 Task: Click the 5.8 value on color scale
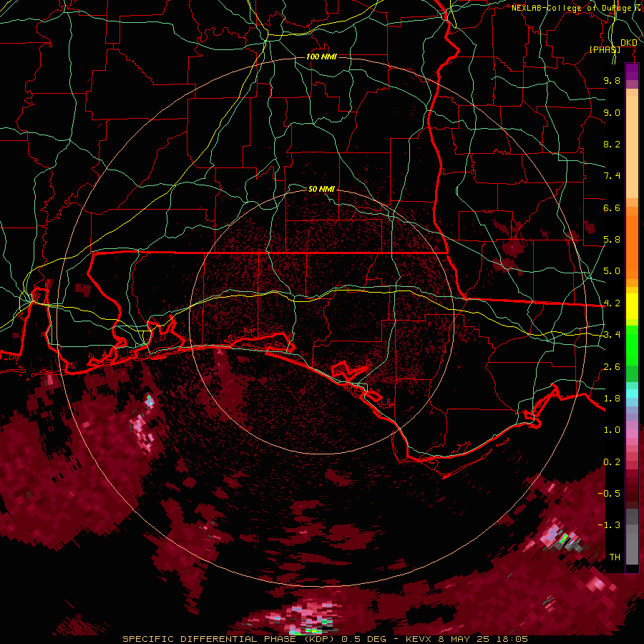tap(612, 240)
